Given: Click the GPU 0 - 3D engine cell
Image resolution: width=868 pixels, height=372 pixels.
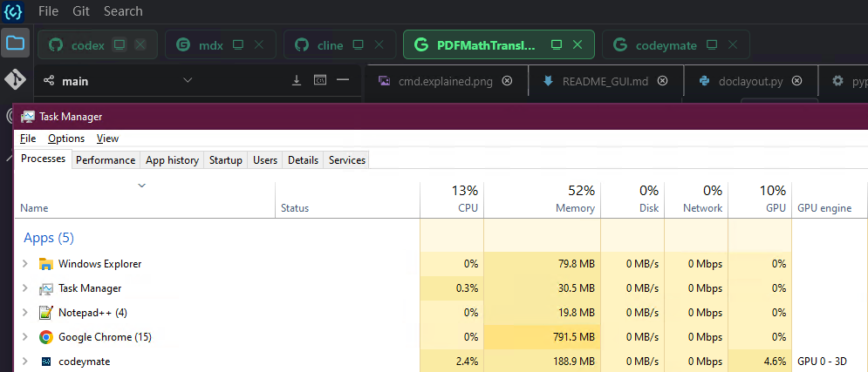Looking at the screenshot, I should click(822, 362).
